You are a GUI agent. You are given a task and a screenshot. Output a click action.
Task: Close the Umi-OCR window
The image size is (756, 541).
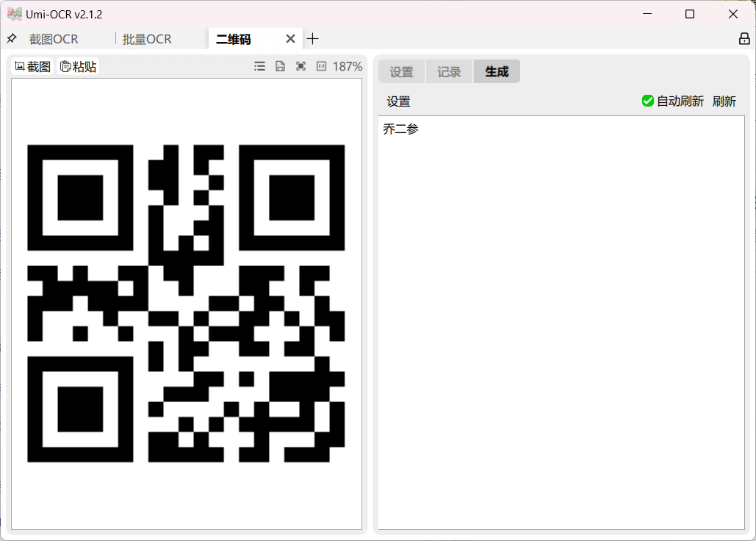point(733,14)
